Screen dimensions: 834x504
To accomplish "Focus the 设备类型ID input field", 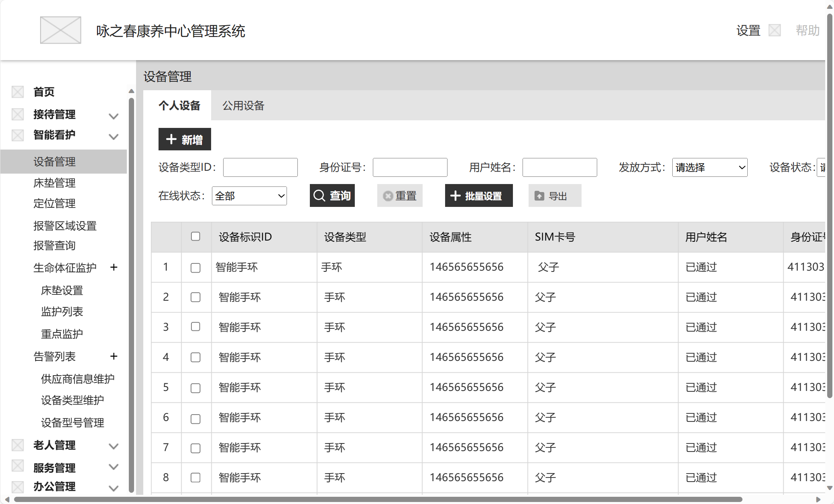I will [260, 167].
